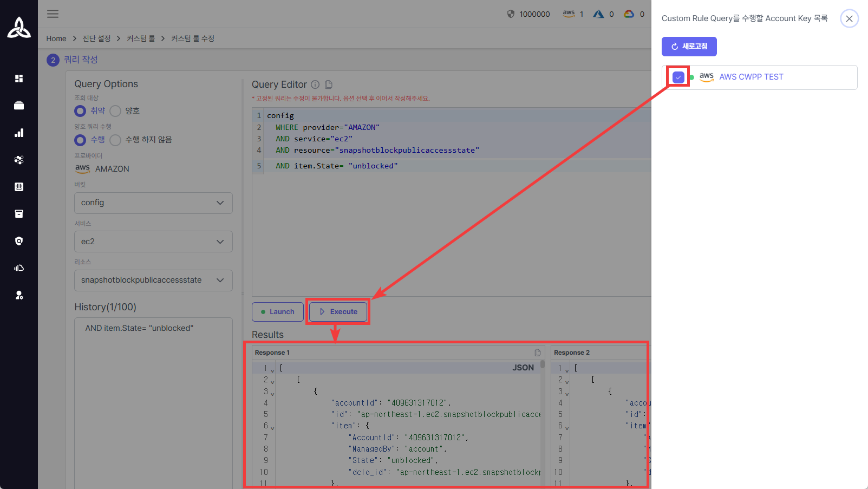Expand the ec2 service dropdown
This screenshot has height=489, width=868.
[153, 242]
